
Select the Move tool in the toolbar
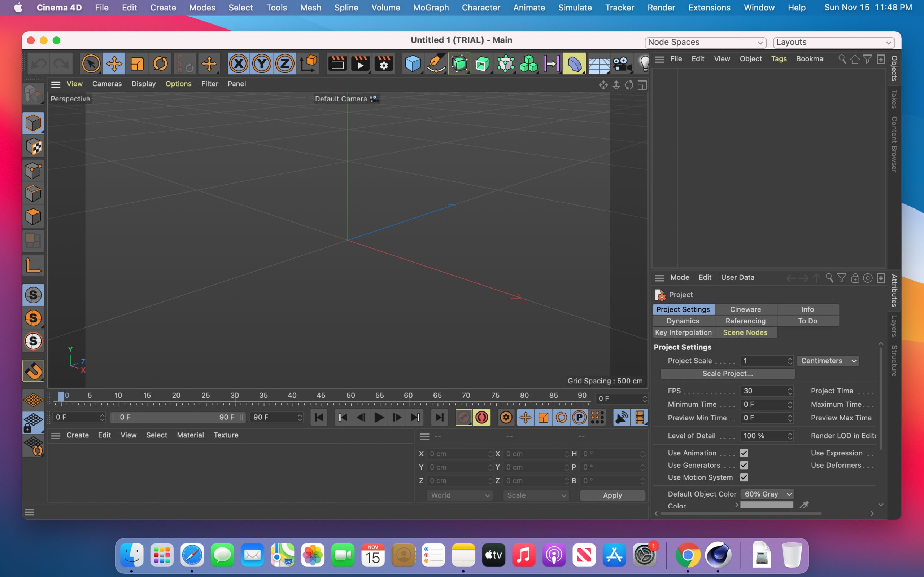pos(114,63)
